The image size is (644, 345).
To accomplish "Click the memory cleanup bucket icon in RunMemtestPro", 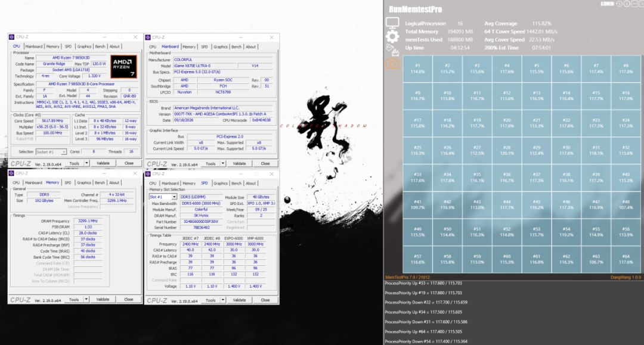I will 392,50.
